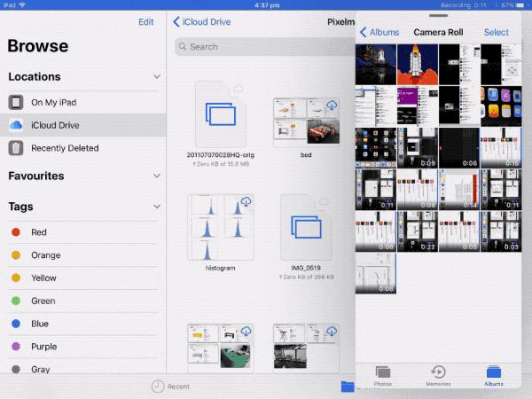Select the Purple tag
The image size is (532, 399).
tap(83, 347)
